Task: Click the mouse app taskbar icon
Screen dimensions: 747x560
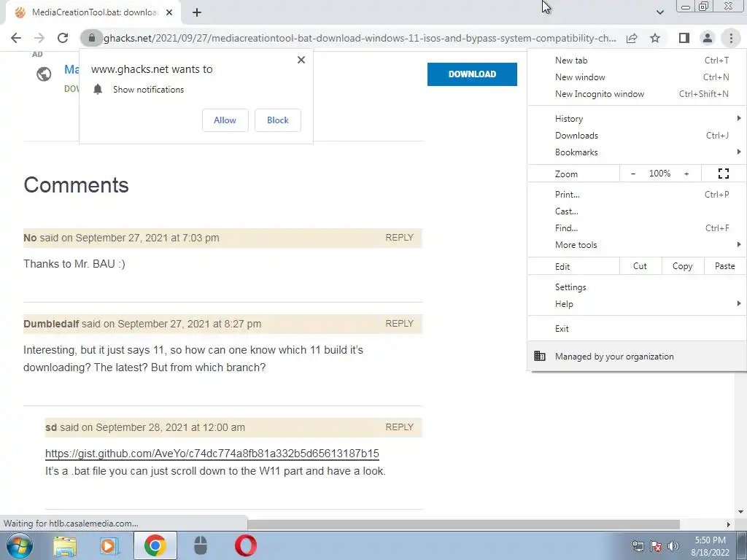Action: (x=201, y=545)
